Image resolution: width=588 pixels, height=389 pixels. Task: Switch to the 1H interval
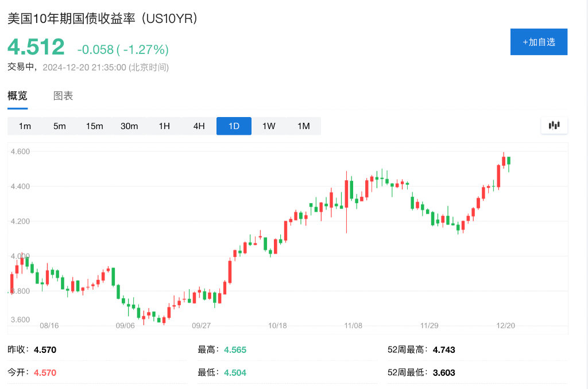(x=164, y=126)
